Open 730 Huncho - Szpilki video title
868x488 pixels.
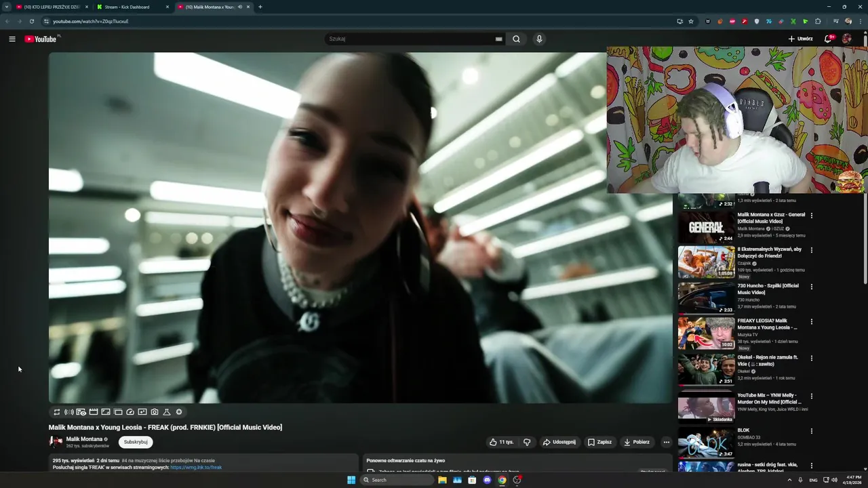click(x=768, y=289)
